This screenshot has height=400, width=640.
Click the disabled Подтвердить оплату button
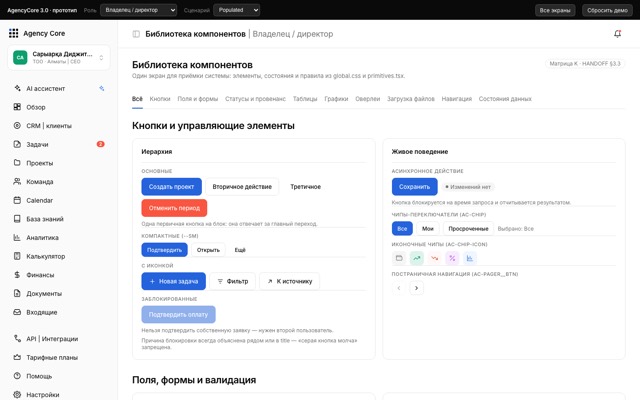coord(178,315)
